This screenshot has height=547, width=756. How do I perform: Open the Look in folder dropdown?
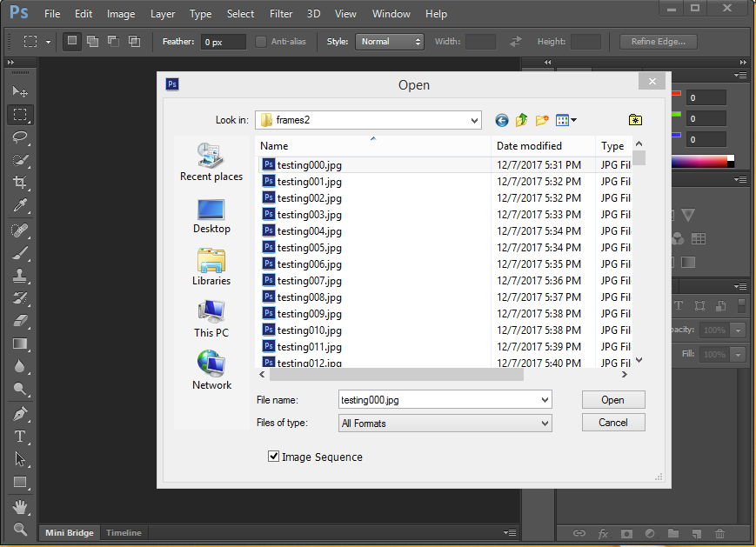[474, 120]
